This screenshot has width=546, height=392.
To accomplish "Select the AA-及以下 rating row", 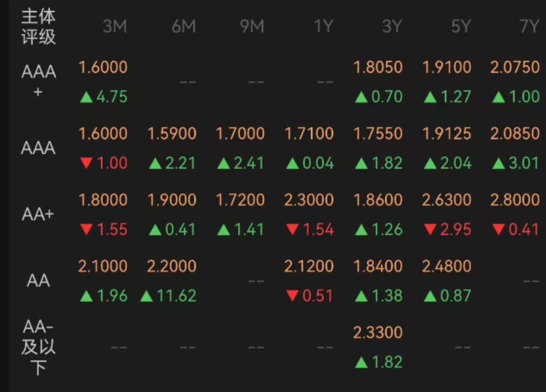I will point(38,347).
